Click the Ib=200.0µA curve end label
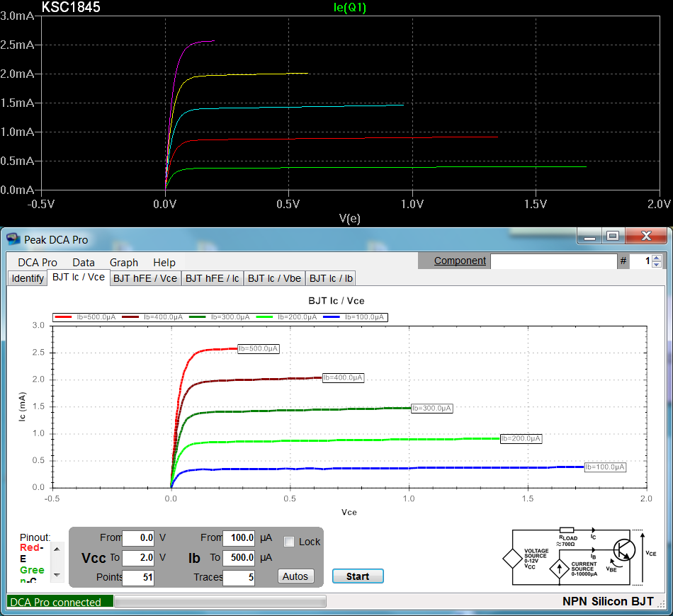Viewport: 673px width, 616px height. (521, 438)
